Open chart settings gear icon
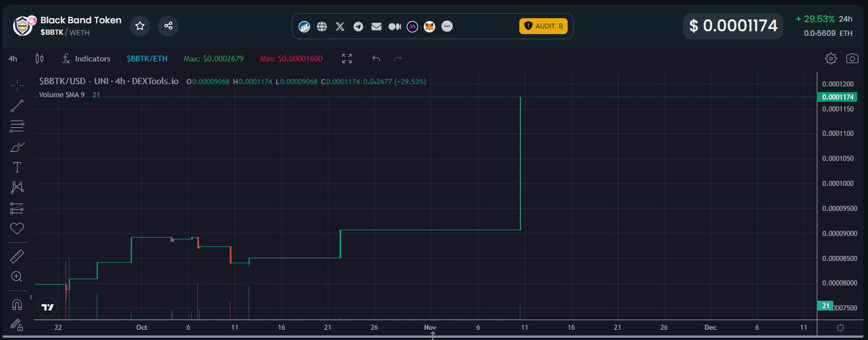The width and height of the screenshot is (868, 340). pos(831,59)
